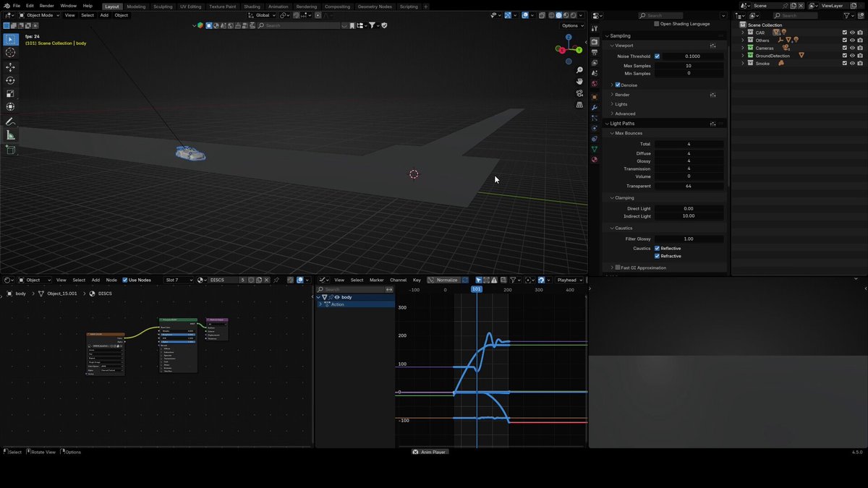Switch to the Geometry Nodes workspace tab
Screen dimensions: 868x488
375,7
